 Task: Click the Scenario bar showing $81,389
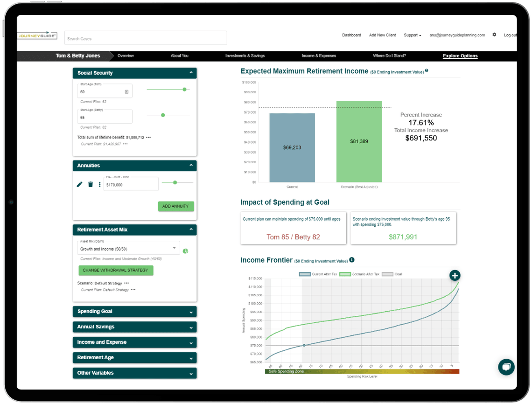[x=359, y=141]
